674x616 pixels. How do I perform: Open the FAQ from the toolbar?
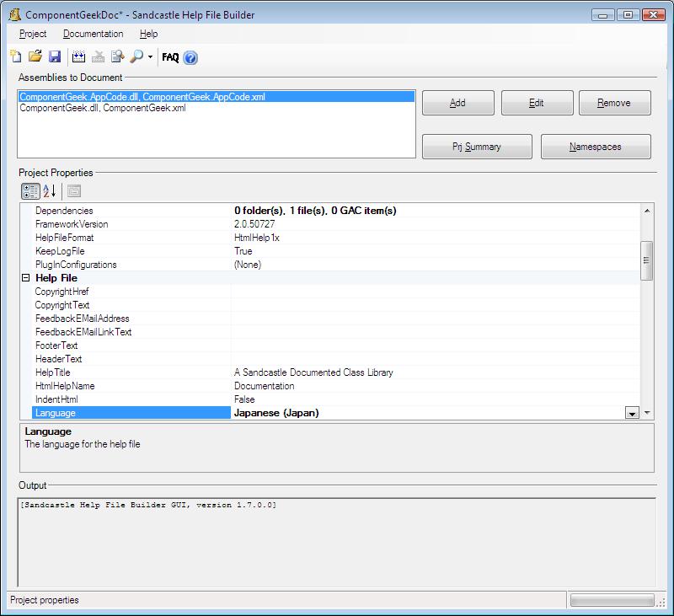[x=170, y=57]
